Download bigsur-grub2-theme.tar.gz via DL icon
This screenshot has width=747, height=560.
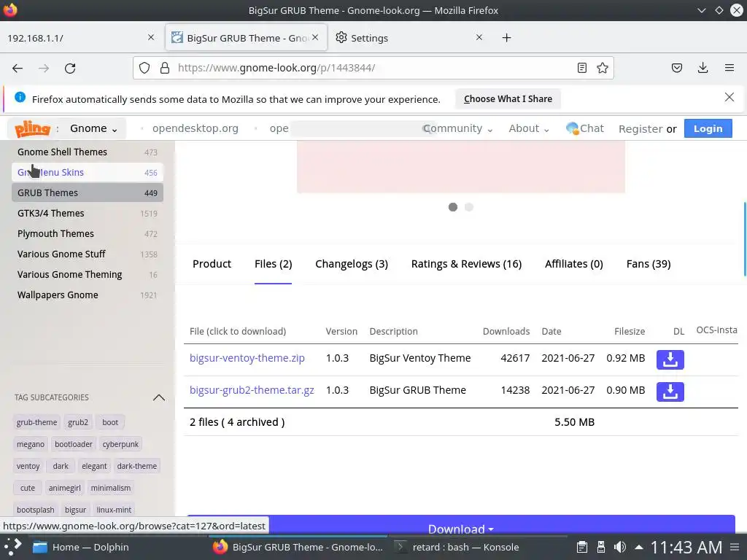[670, 392]
